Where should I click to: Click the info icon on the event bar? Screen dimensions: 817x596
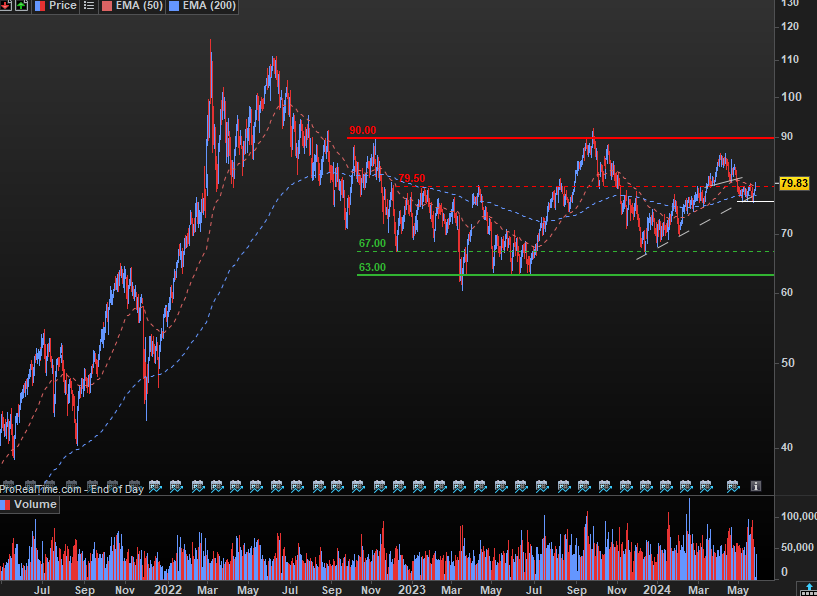(756, 486)
